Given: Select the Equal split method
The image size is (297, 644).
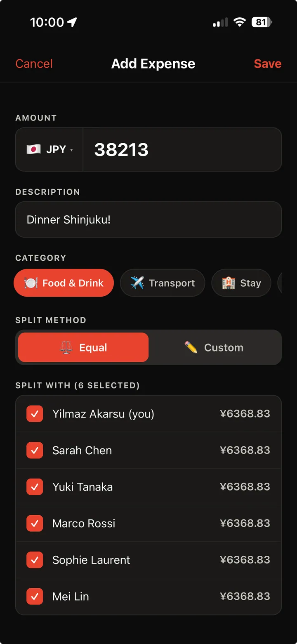Looking at the screenshot, I should point(83,347).
